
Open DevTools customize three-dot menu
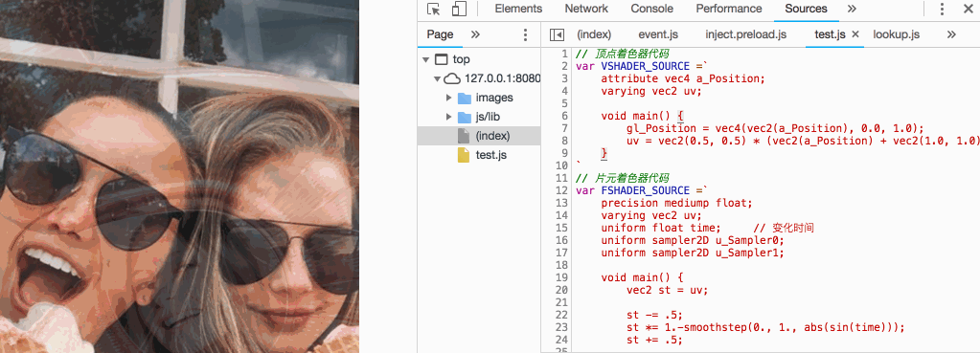[x=942, y=9]
